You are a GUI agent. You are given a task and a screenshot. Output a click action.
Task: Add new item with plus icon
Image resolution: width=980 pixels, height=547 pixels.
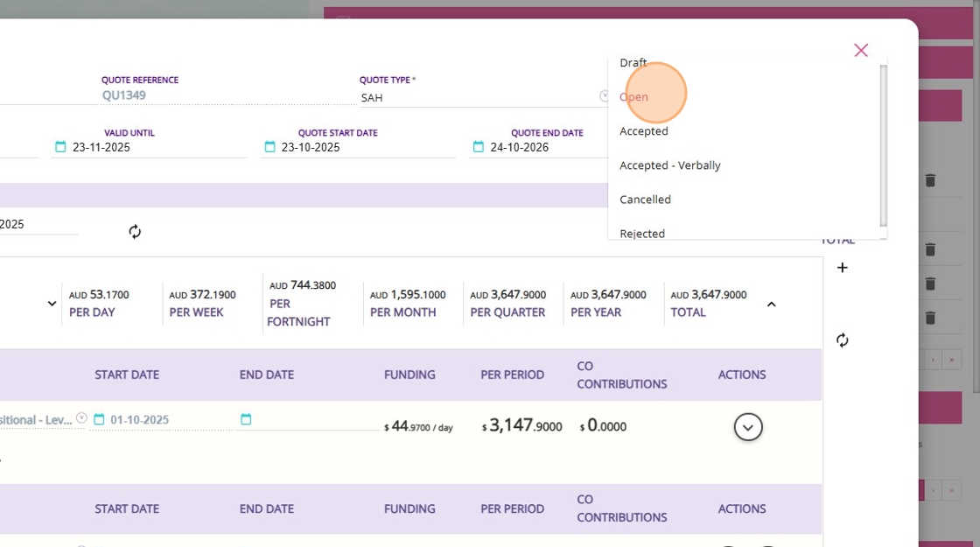(x=842, y=268)
